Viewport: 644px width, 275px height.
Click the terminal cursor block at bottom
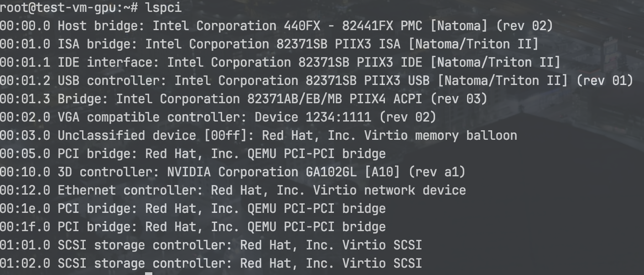coord(149,273)
